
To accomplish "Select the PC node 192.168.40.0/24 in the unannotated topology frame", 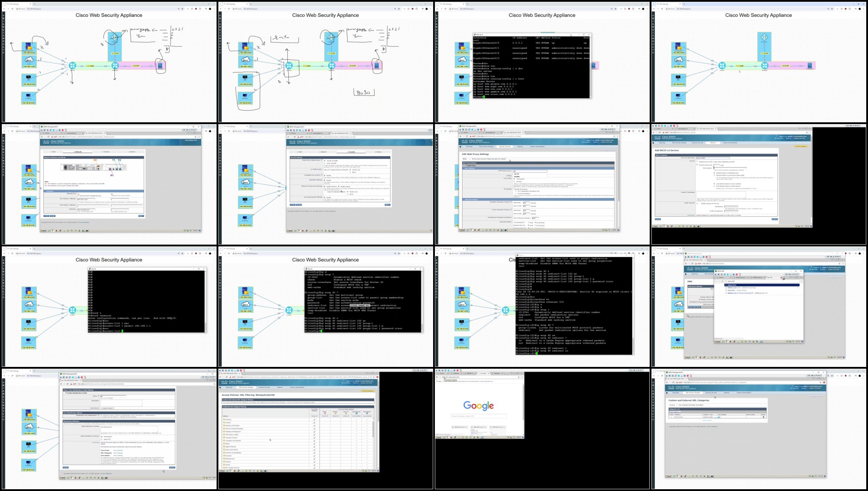I will coord(678,95).
